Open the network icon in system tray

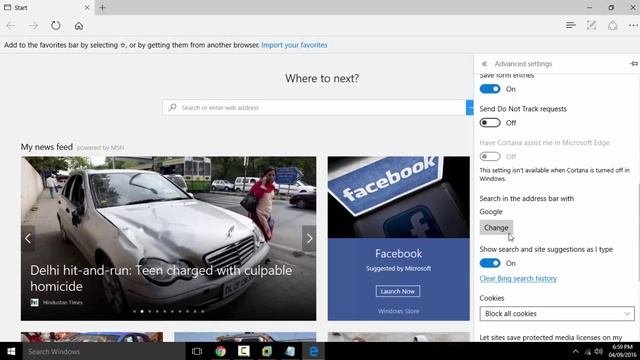(587, 351)
